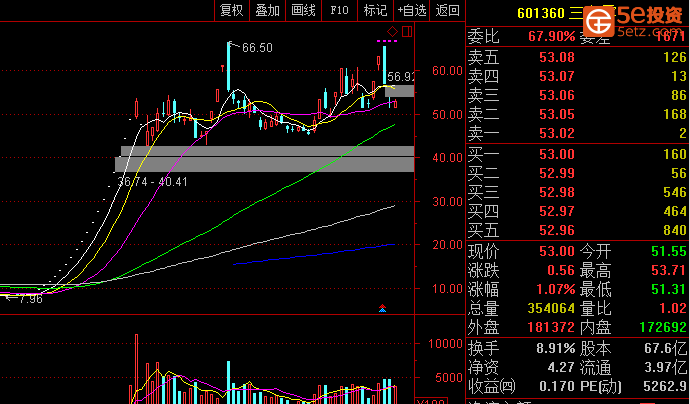The width and height of the screenshot is (690, 404).
Task: Click the small gray box near 56.9
Action: pyautogui.click(x=400, y=91)
